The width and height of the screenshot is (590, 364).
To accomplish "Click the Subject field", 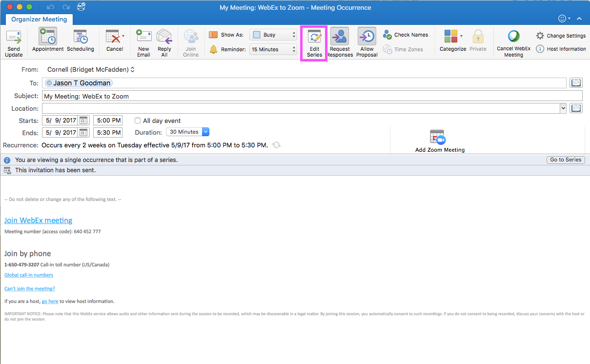I will coord(312,96).
